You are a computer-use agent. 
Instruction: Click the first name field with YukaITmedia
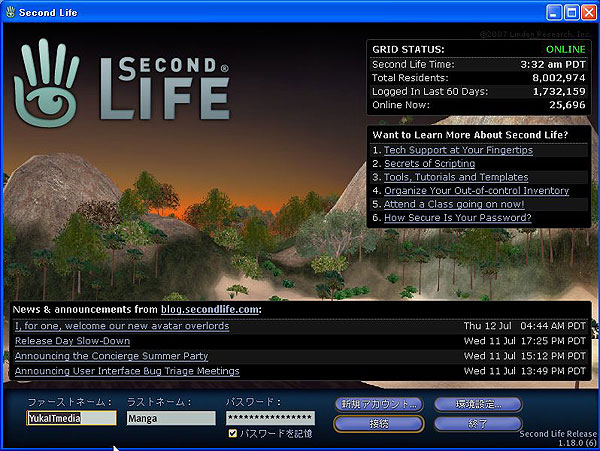pyautogui.click(x=72, y=418)
